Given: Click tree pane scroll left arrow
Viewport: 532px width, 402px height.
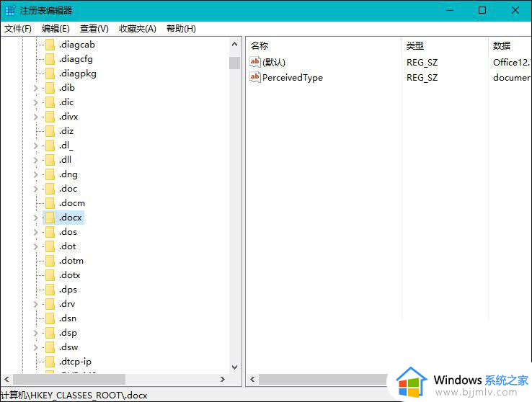Looking at the screenshot, I should [x=6, y=379].
